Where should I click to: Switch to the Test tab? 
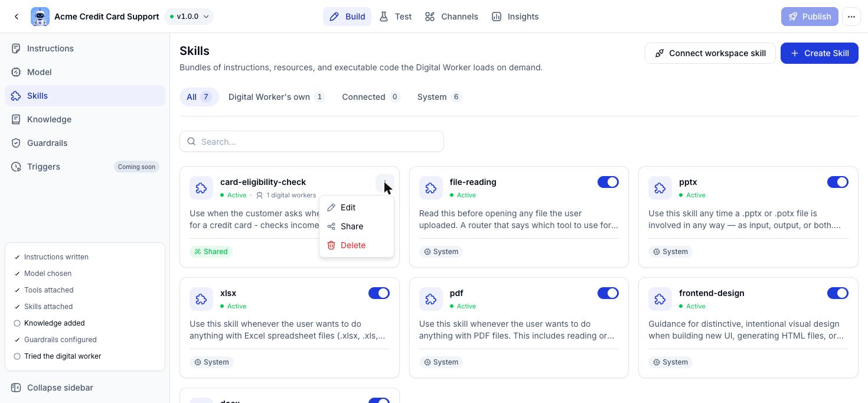coord(396,17)
